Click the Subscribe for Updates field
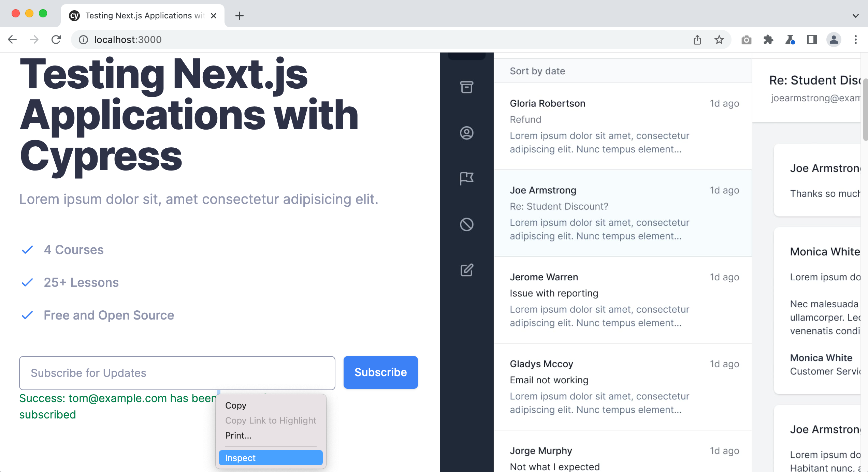 (x=177, y=373)
